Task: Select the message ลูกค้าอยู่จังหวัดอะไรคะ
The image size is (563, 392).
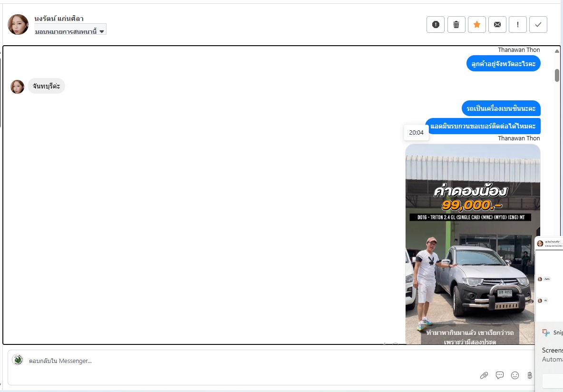Action: [504, 64]
